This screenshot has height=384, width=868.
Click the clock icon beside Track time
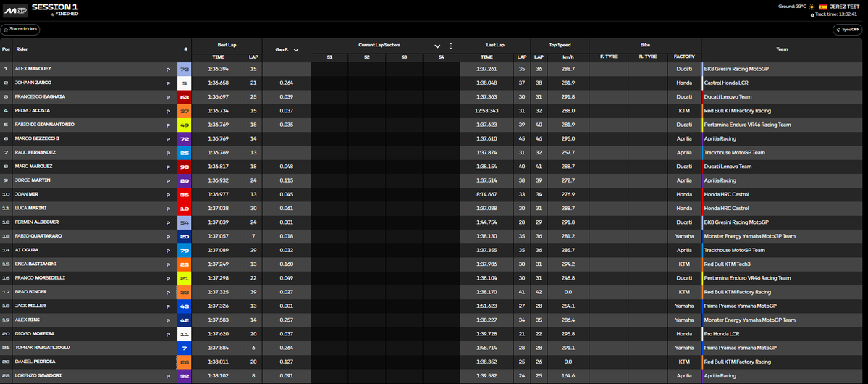pyautogui.click(x=813, y=15)
